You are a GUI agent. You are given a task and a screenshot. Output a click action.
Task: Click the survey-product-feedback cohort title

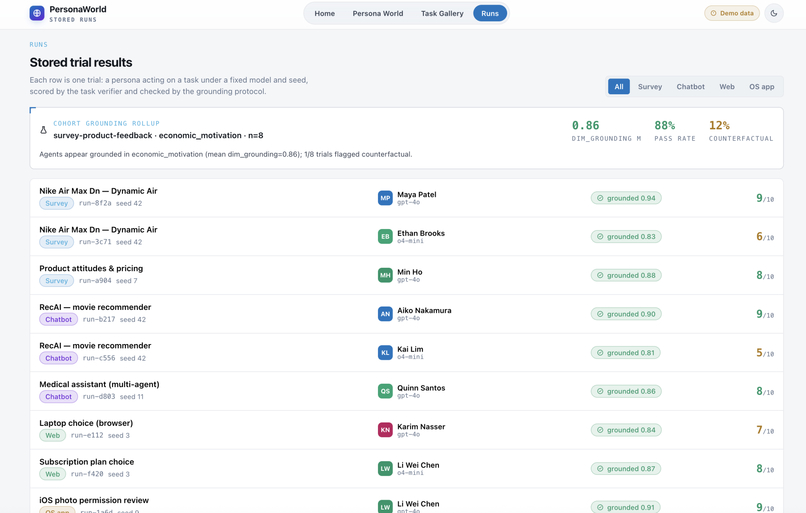click(158, 135)
